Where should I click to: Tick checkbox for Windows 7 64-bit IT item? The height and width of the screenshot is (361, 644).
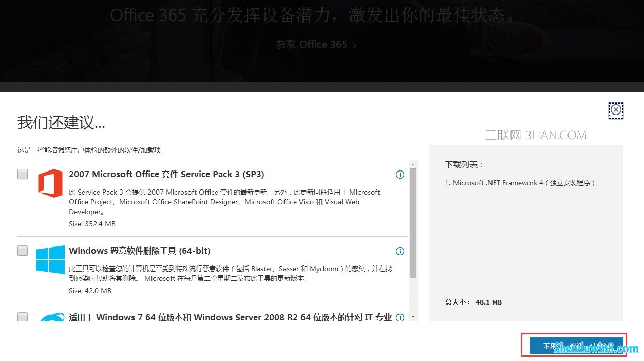tap(23, 317)
